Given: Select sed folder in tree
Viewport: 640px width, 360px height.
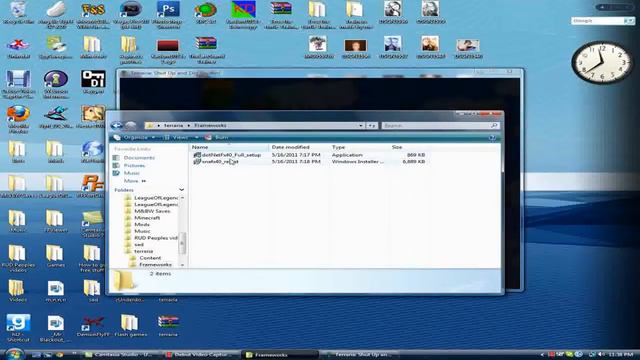Looking at the screenshot, I should click(139, 244).
